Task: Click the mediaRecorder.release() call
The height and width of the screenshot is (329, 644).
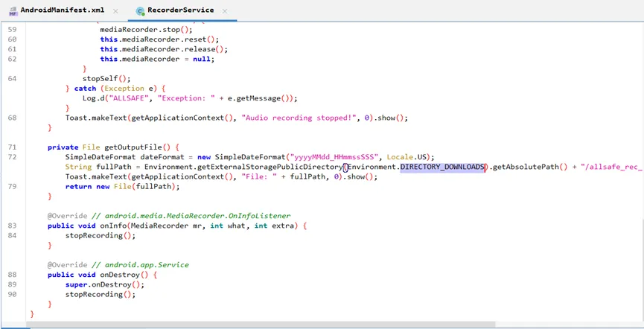Action: pyautogui.click(x=164, y=49)
